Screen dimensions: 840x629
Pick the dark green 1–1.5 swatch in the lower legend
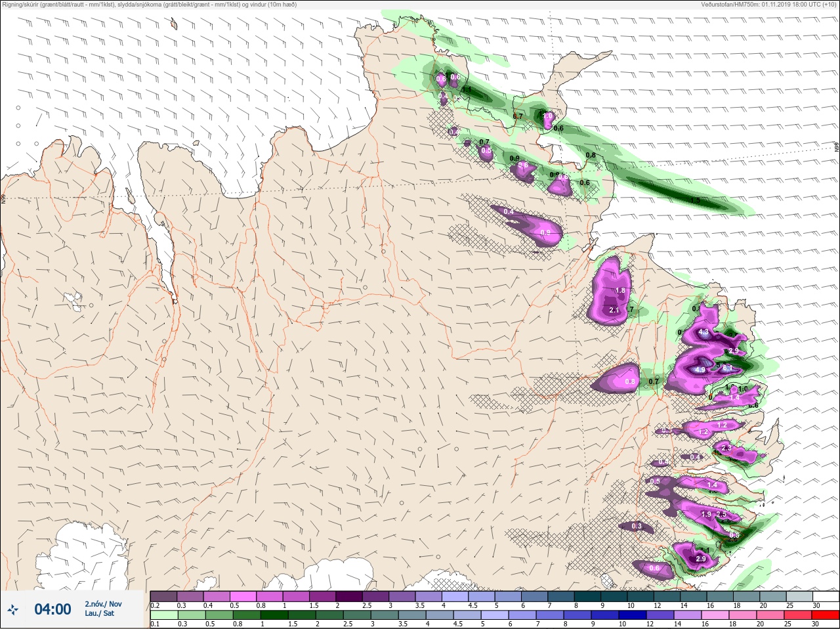274,615
